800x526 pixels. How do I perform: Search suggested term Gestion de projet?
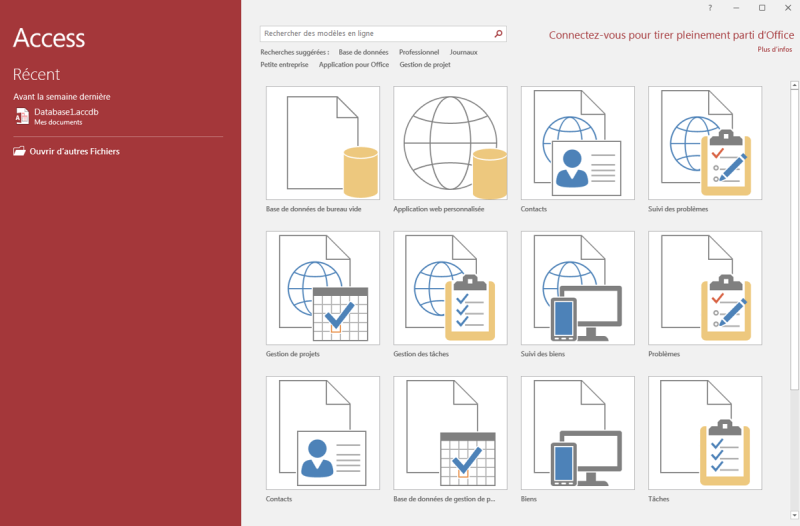[425, 65]
